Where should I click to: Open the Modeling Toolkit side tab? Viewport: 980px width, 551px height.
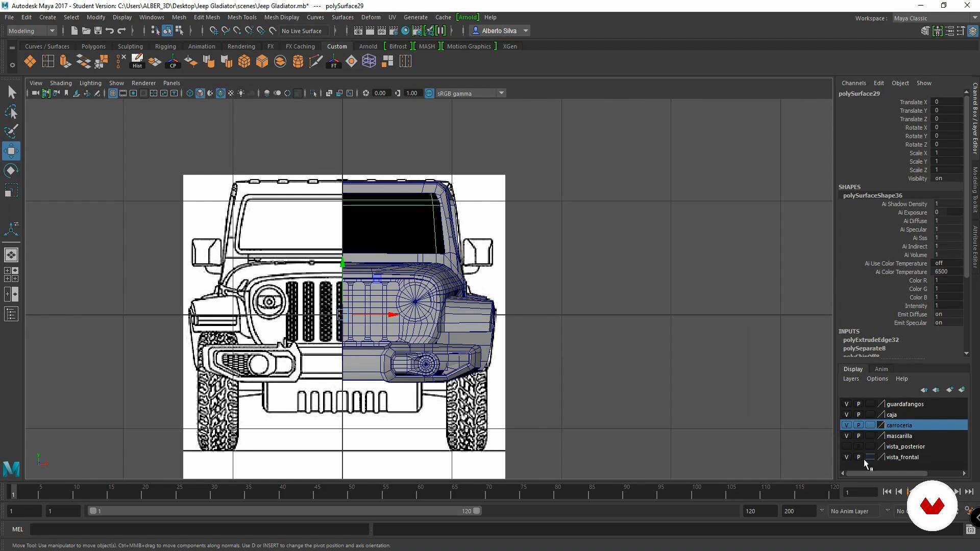(x=975, y=190)
